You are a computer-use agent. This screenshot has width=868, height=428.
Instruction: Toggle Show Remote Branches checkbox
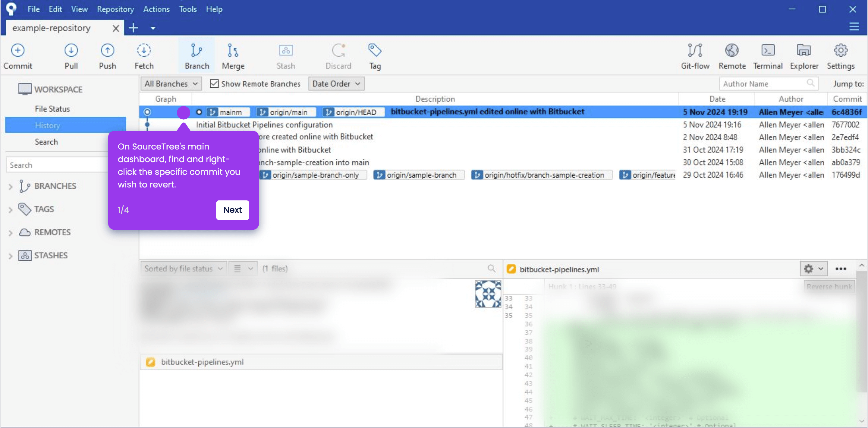[214, 83]
